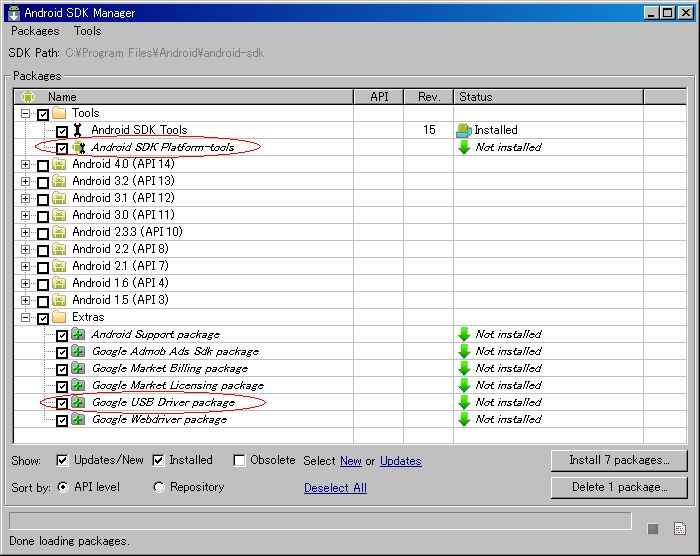Image resolution: width=700 pixels, height=556 pixels.
Task: Select the API level sort radio button
Action: (x=63, y=487)
